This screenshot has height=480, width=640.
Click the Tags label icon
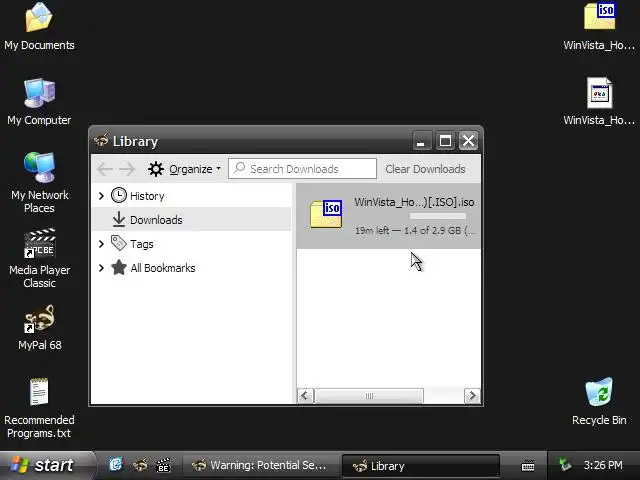point(119,243)
